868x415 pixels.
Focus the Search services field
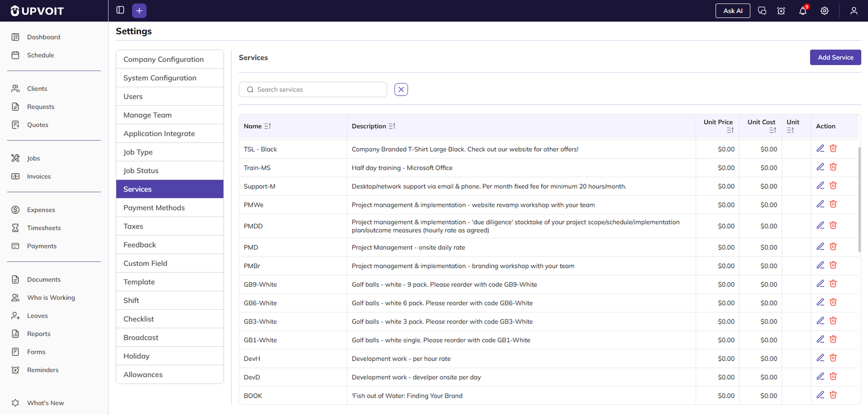point(313,90)
